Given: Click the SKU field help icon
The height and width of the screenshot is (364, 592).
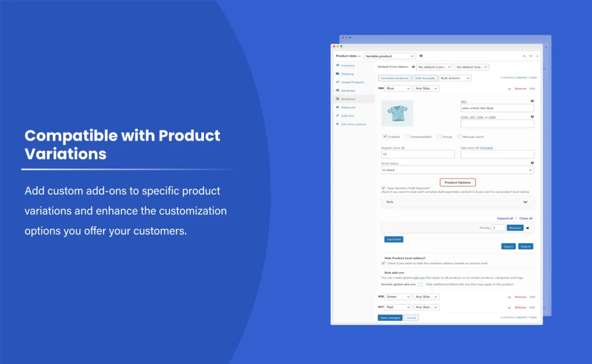Looking at the screenshot, I should tap(532, 101).
